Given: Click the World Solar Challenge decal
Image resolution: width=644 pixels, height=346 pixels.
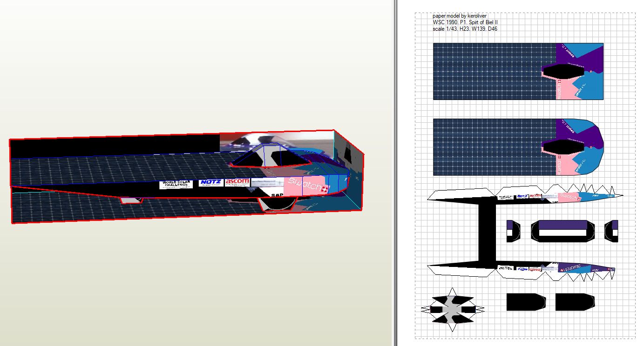Looking at the screenshot, I should click(x=176, y=184).
